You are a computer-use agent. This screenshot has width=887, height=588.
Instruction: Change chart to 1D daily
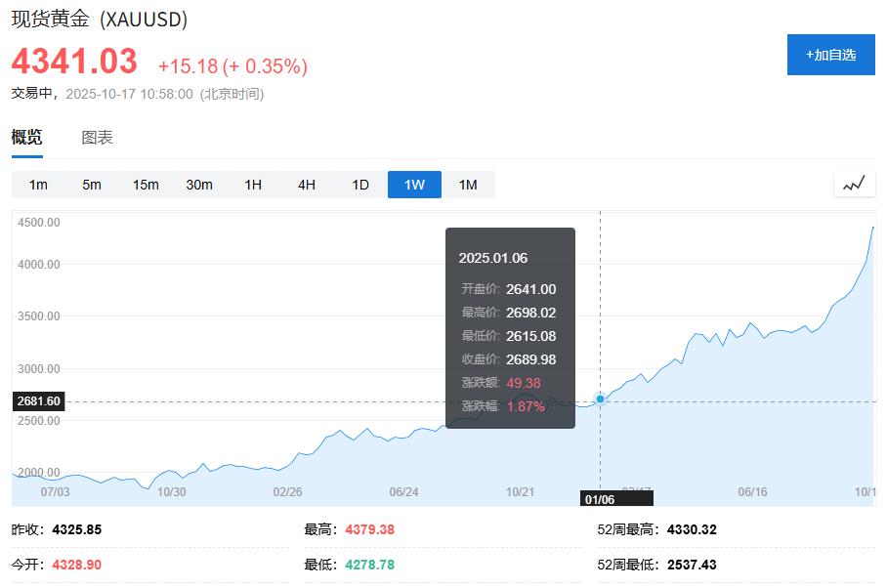point(360,185)
